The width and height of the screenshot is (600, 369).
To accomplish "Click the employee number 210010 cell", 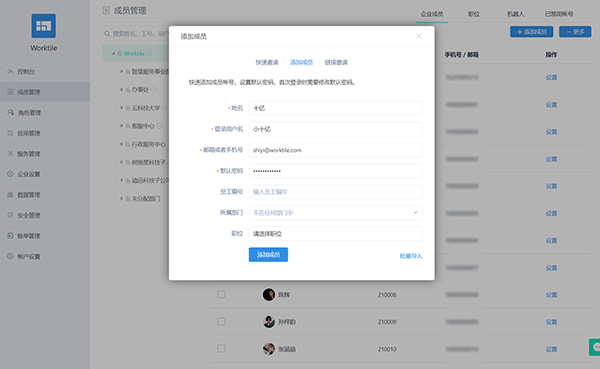I will coord(387,349).
